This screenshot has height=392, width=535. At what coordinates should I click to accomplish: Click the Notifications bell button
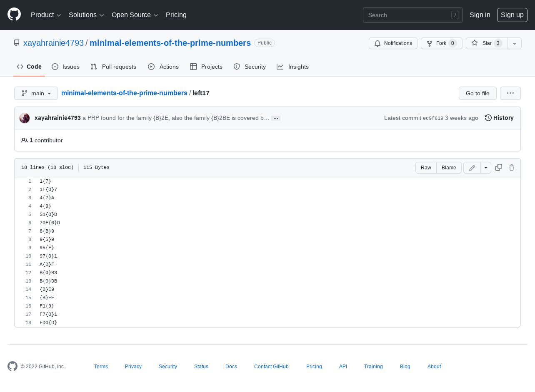click(x=393, y=43)
